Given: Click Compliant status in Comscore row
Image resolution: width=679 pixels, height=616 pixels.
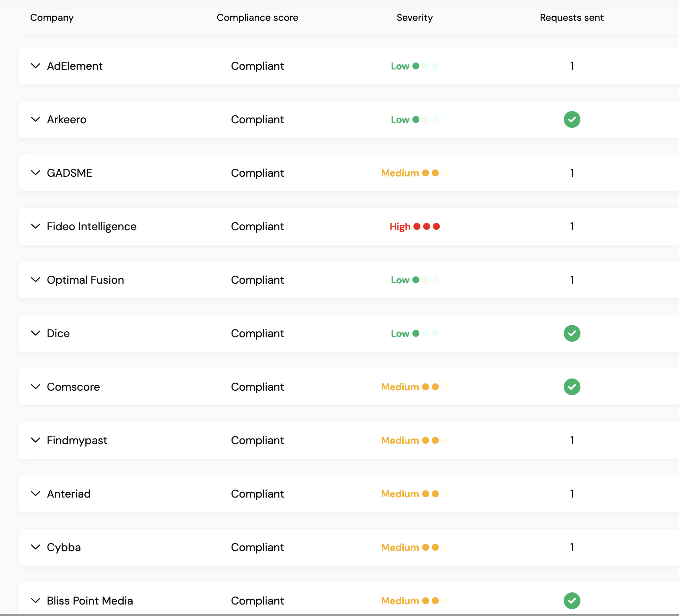Looking at the screenshot, I should click(258, 387).
